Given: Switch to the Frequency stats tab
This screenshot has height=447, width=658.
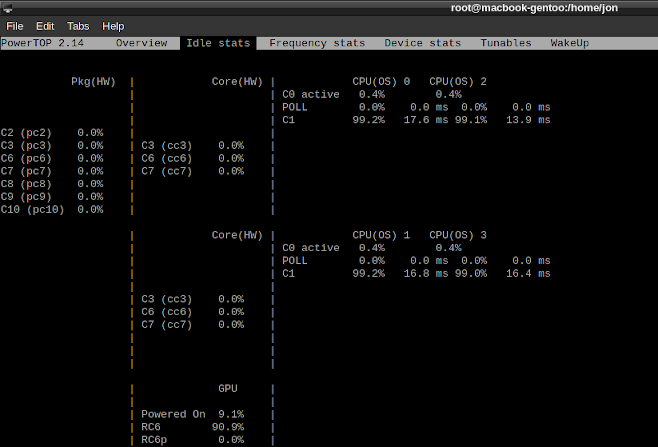Looking at the screenshot, I should point(317,43).
